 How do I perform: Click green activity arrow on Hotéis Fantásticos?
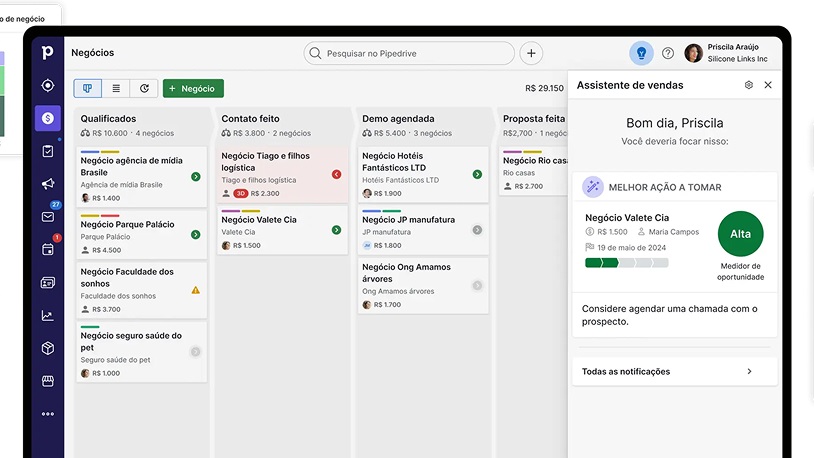(477, 174)
